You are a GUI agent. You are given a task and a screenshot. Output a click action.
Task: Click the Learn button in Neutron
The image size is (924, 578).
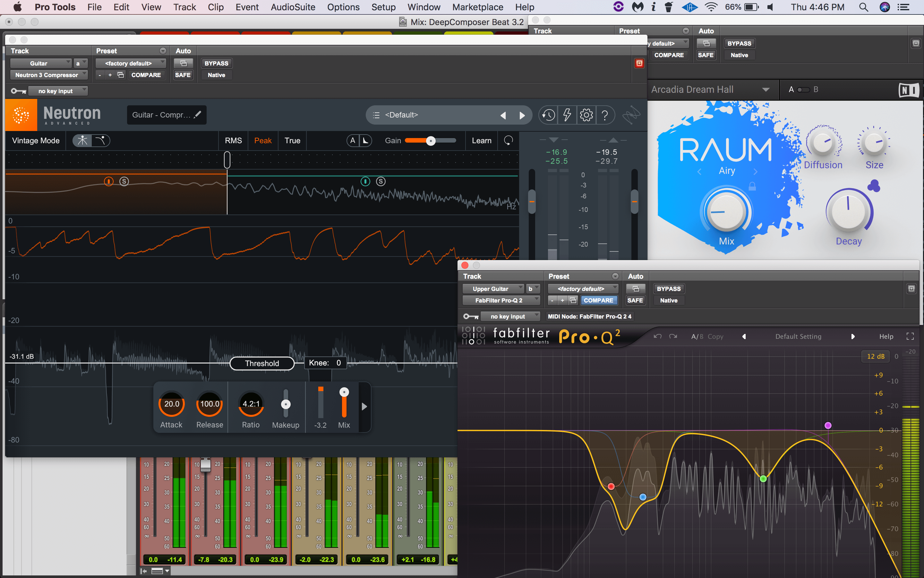pos(482,141)
